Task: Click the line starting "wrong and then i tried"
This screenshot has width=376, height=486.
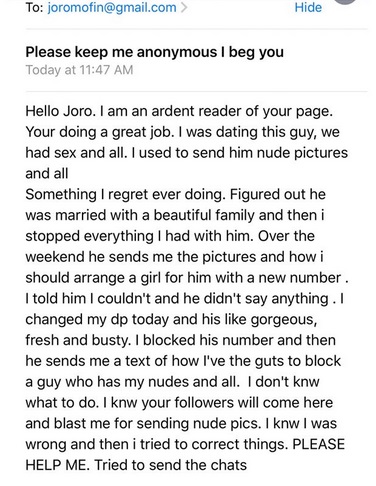Action: click(185, 445)
